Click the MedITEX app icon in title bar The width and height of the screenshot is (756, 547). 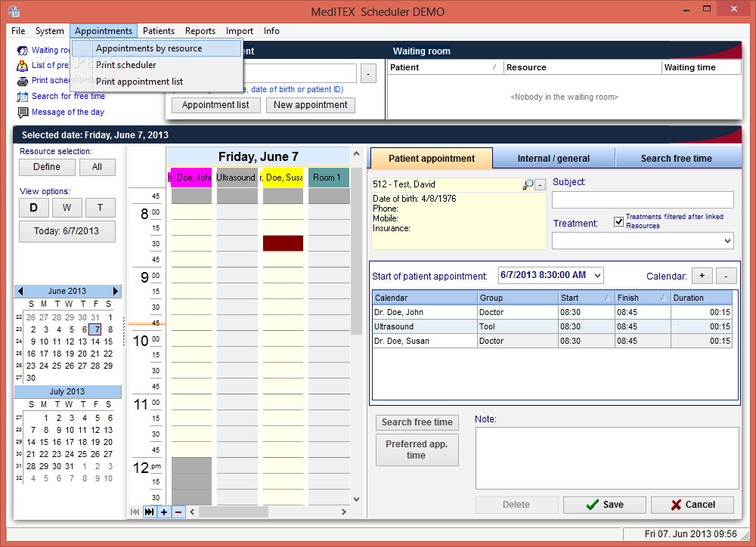[14, 11]
